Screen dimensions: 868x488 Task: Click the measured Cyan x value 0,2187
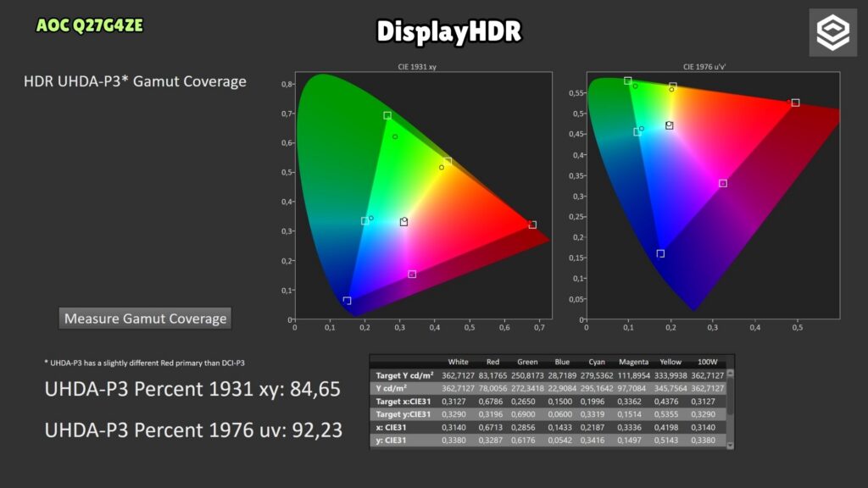coord(593,427)
